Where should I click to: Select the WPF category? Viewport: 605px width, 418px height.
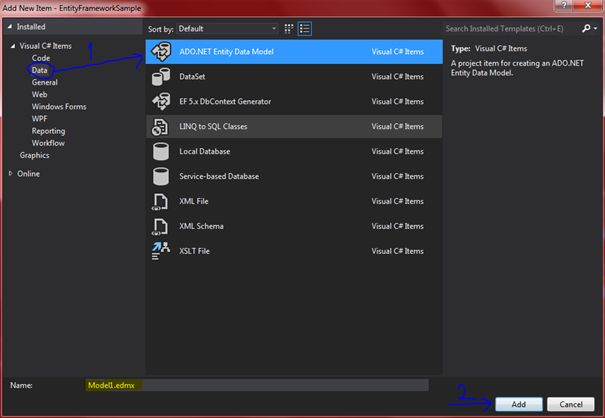pos(39,119)
